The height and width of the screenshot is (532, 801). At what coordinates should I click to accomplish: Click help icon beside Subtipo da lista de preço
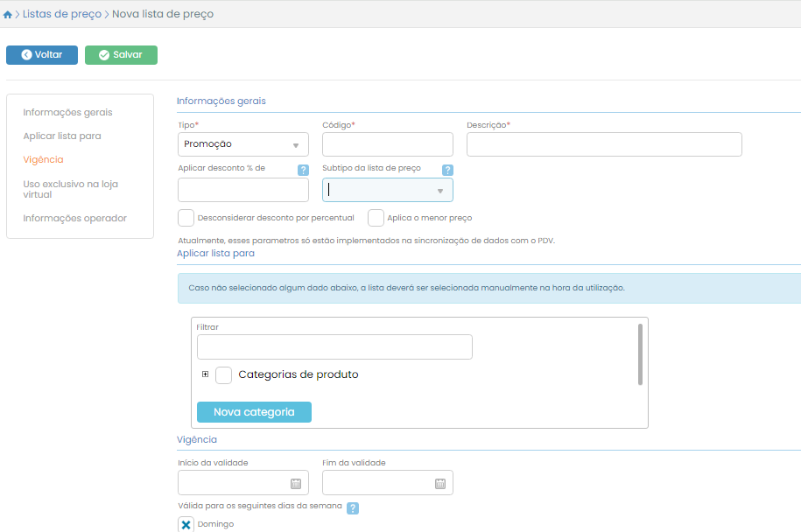click(x=447, y=171)
